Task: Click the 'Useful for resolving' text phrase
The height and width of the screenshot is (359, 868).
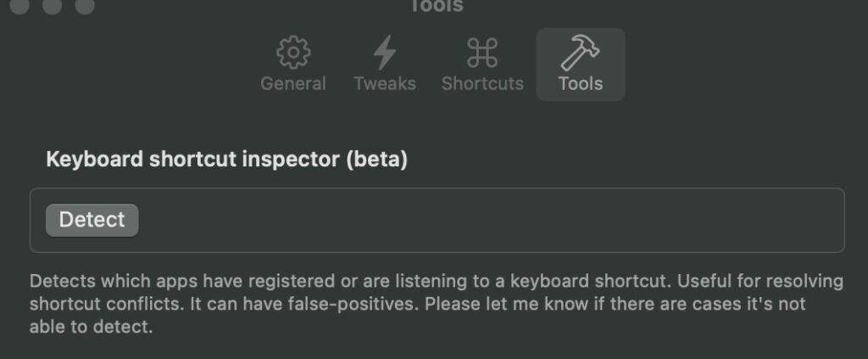Action: point(760,282)
